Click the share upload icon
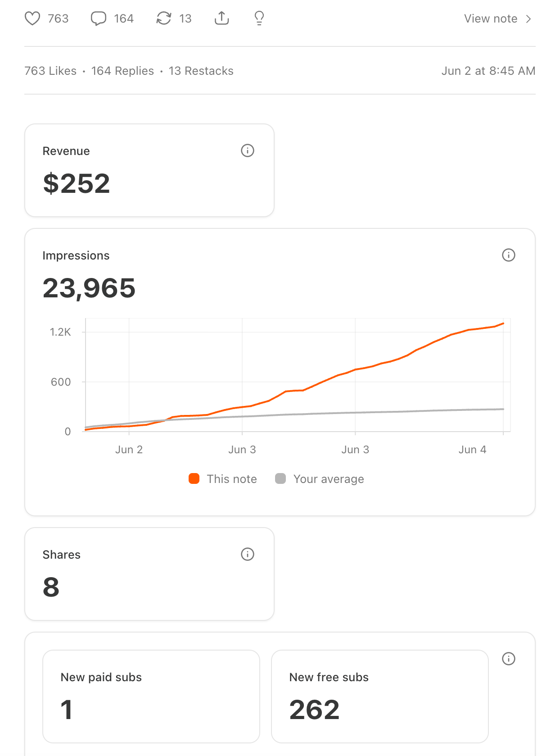This screenshot has width=560, height=756. click(222, 18)
